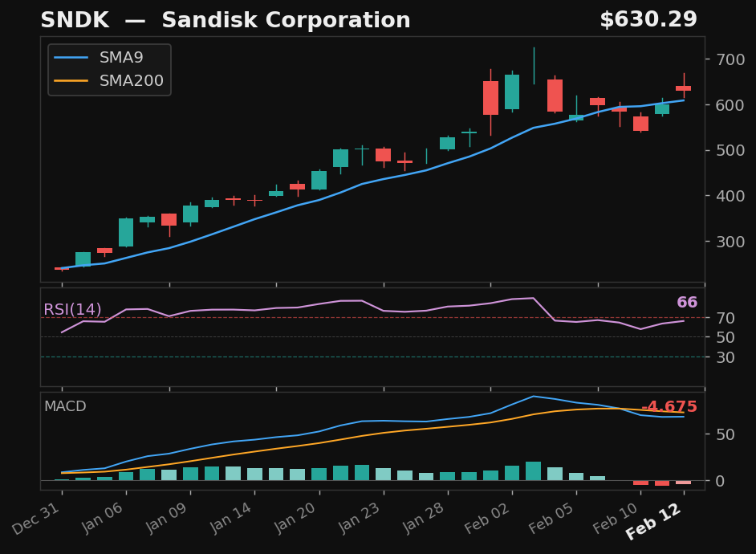Image resolution: width=756 pixels, height=554 pixels.
Task: Click the MACD value -4.675
Action: (x=669, y=406)
